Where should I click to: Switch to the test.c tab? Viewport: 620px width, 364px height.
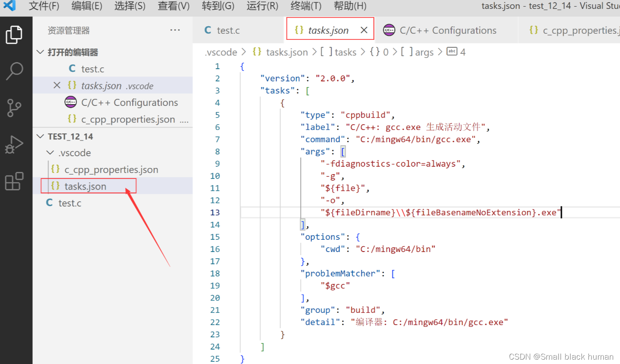click(228, 30)
